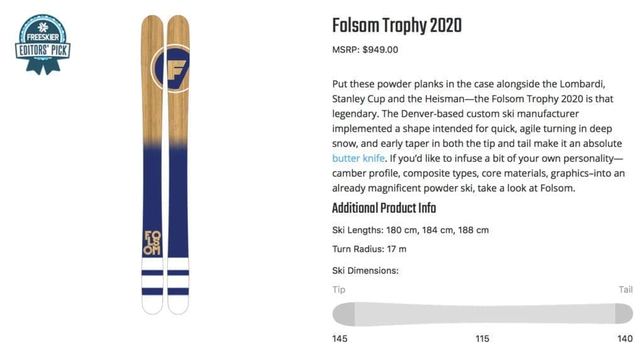Select the right ski's striped white tail

tap(178, 285)
